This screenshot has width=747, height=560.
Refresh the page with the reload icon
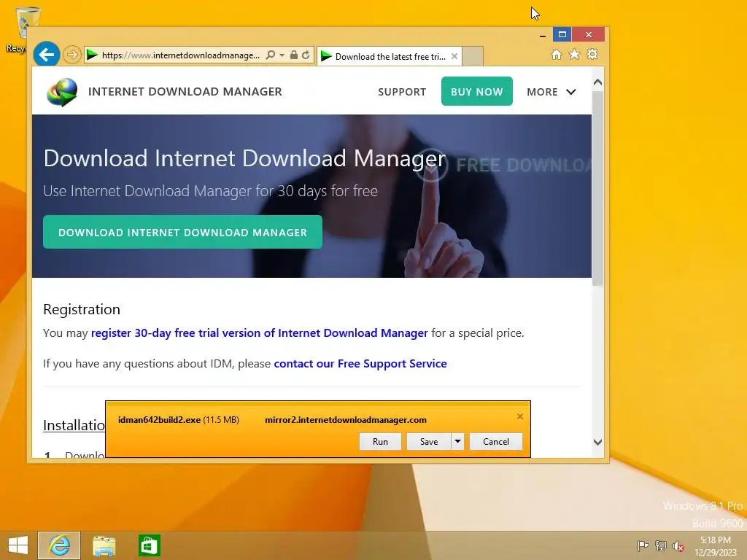tap(306, 55)
